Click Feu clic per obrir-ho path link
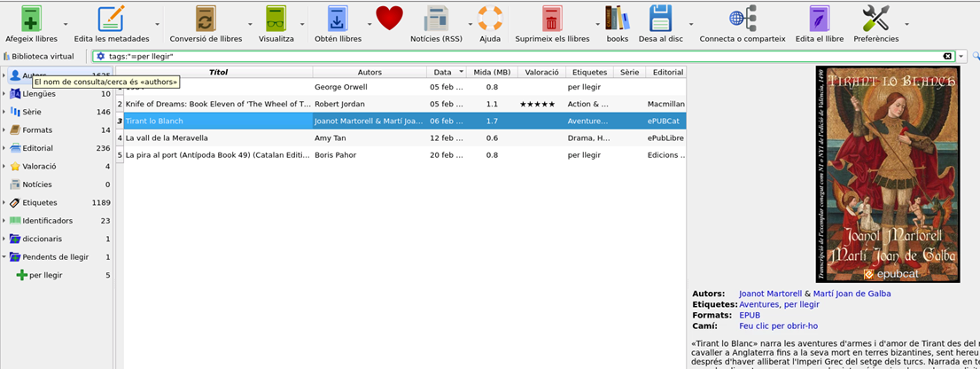The height and width of the screenshot is (369, 980). [778, 326]
